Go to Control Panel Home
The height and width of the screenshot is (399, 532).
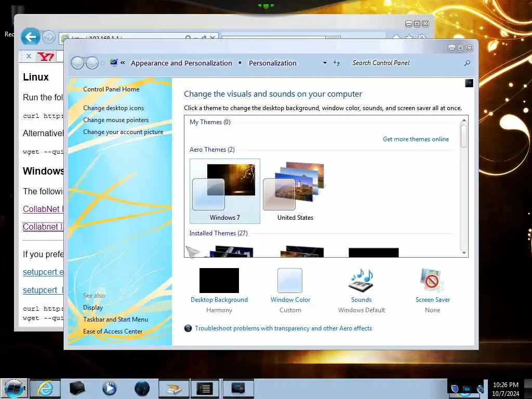111,89
